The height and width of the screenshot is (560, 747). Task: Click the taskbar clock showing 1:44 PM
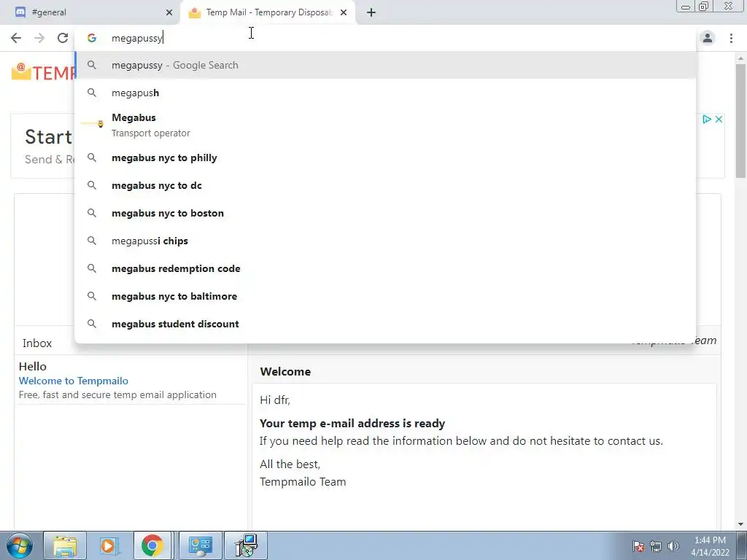click(x=710, y=546)
